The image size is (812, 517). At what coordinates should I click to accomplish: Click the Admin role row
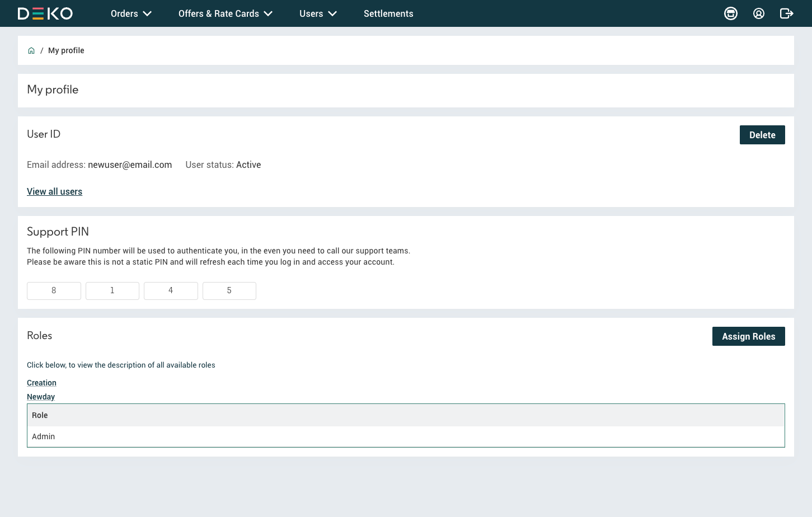406,436
